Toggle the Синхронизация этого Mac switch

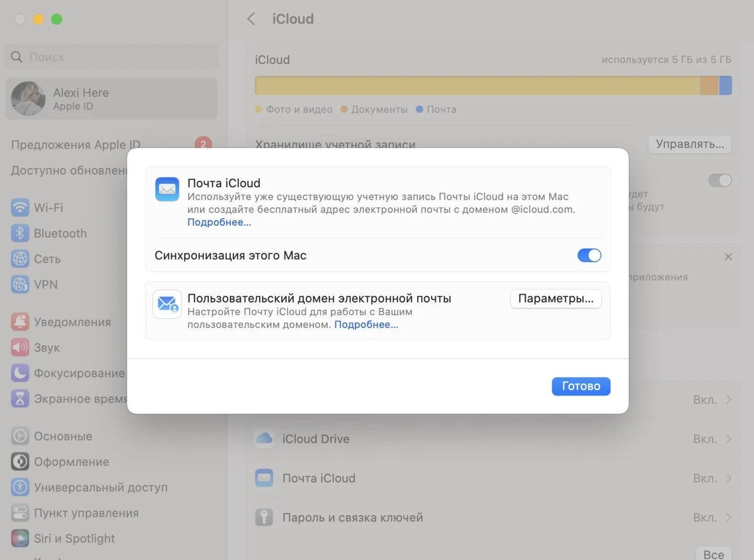(x=589, y=255)
